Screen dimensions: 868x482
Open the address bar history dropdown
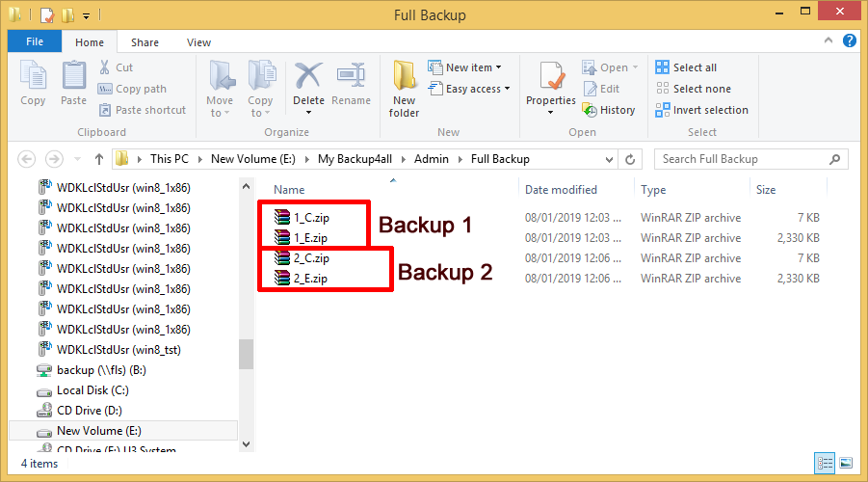(609, 160)
